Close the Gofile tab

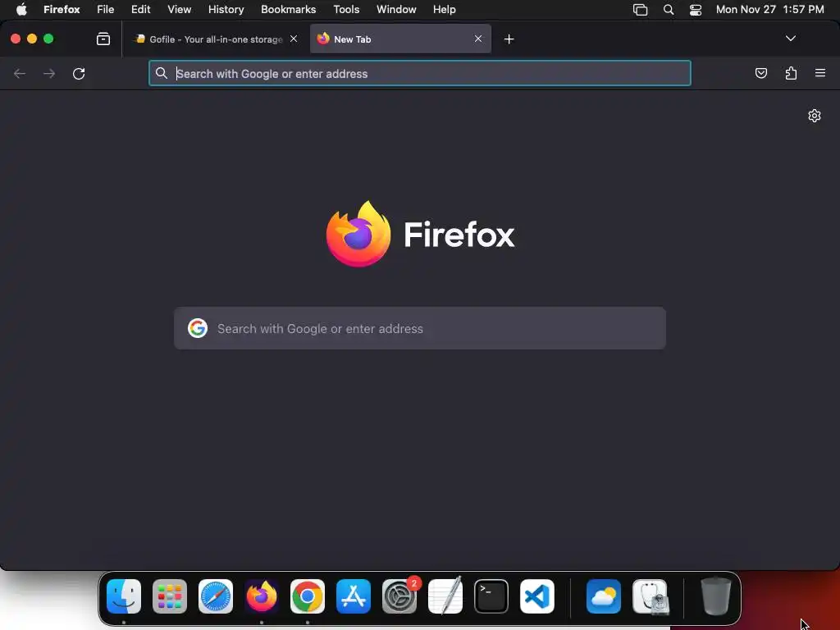[x=294, y=39]
